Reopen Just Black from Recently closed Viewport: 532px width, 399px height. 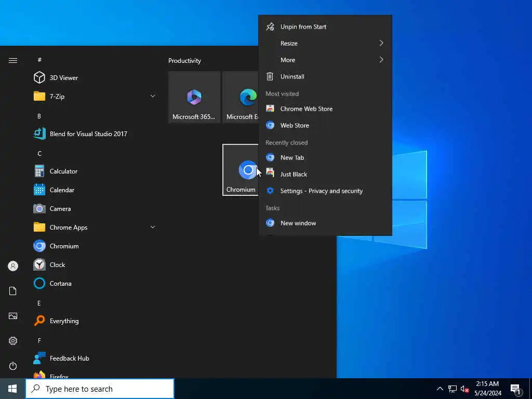pyautogui.click(x=325, y=174)
